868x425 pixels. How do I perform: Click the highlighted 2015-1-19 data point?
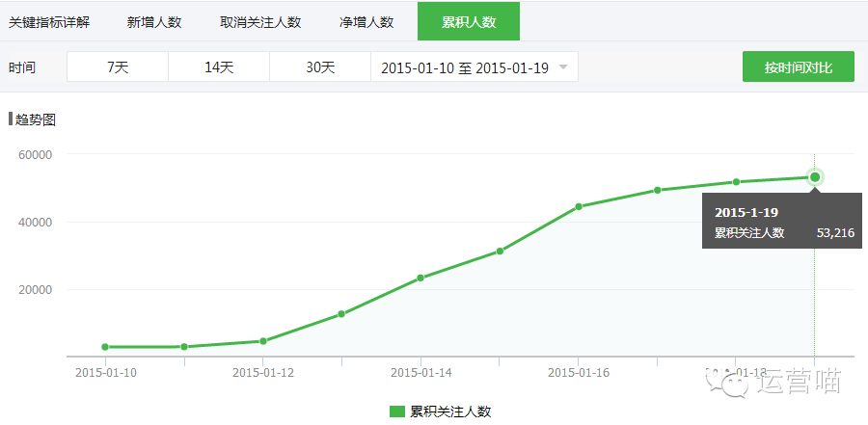[815, 176]
